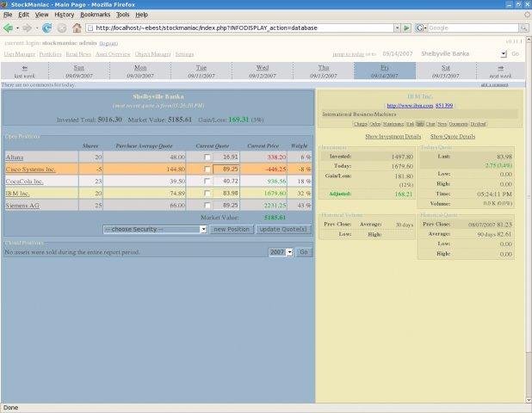Switch to the Documents tab for IBM
The height and width of the screenshot is (413, 532).
click(458, 124)
